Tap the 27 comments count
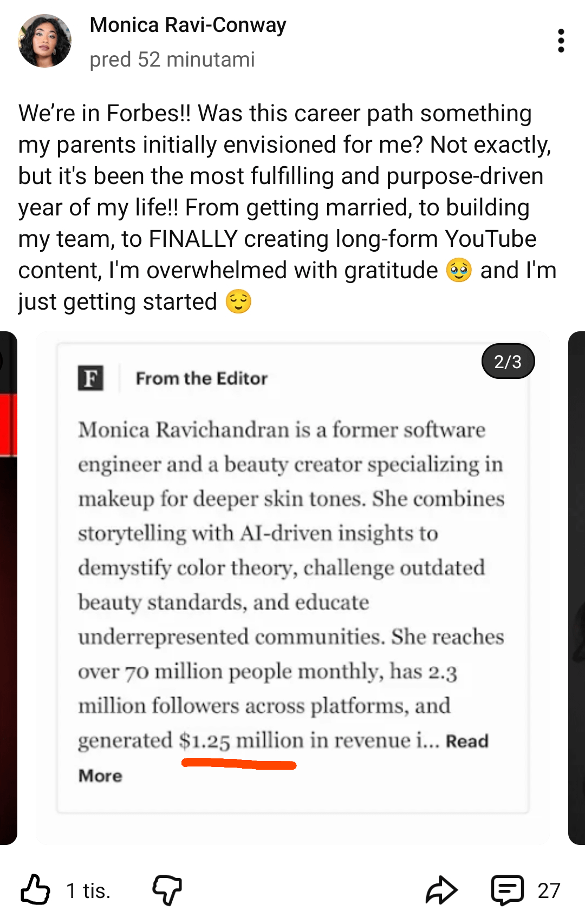Viewport: 585px width, 924px height. [548, 890]
